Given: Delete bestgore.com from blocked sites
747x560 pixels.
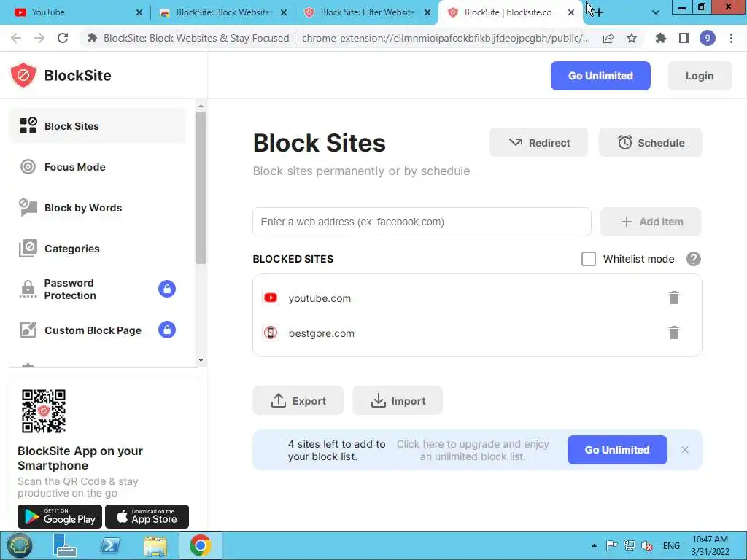Looking at the screenshot, I should [x=673, y=332].
